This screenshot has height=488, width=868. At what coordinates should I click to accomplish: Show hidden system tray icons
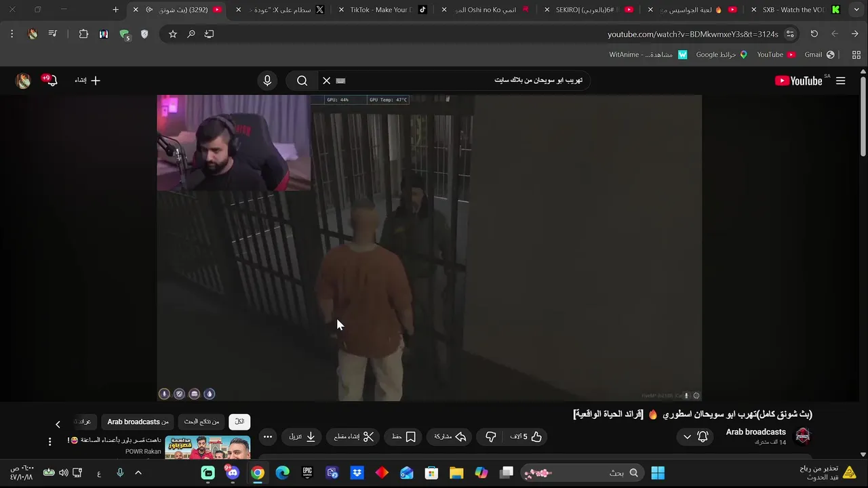click(x=138, y=473)
